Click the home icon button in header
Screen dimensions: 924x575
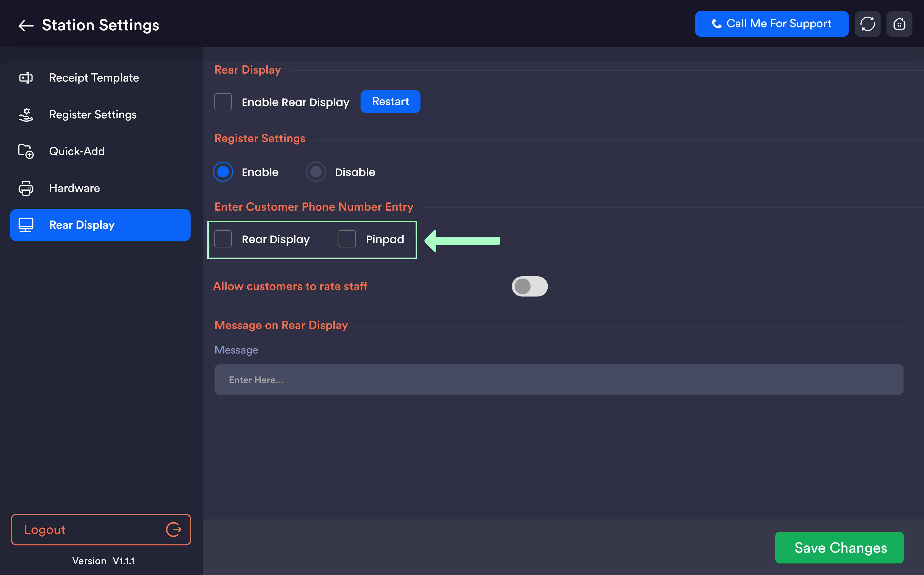coord(898,24)
